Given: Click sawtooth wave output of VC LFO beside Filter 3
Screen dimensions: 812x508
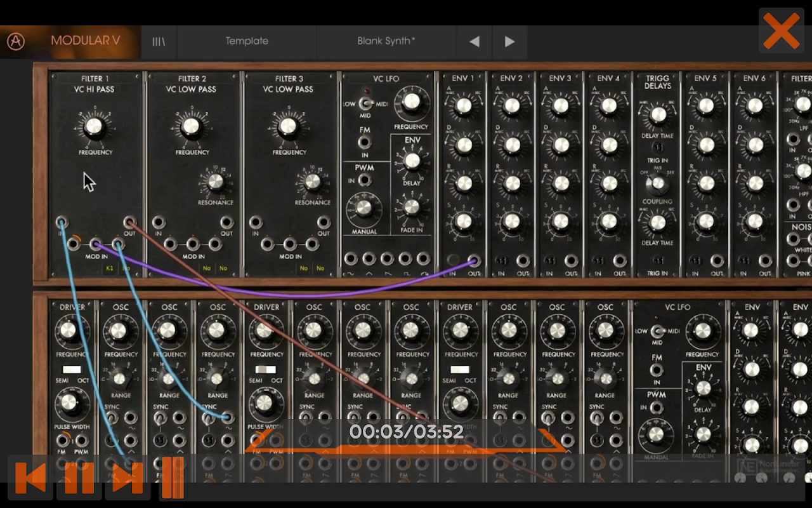Looking at the screenshot, I should click(x=387, y=259).
